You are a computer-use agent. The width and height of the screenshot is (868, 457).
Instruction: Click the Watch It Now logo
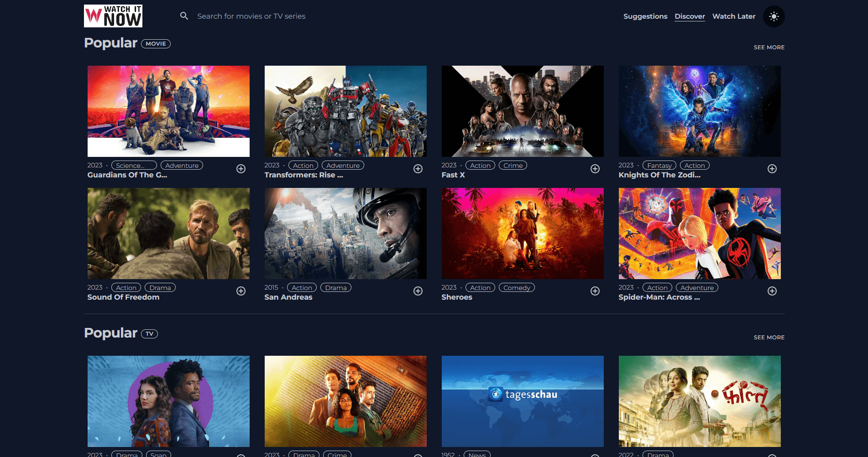pyautogui.click(x=113, y=16)
